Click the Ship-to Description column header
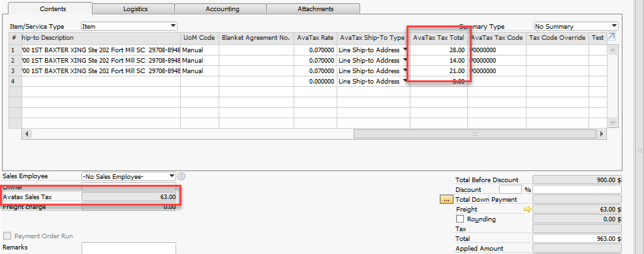The image size is (644, 254). [x=101, y=38]
